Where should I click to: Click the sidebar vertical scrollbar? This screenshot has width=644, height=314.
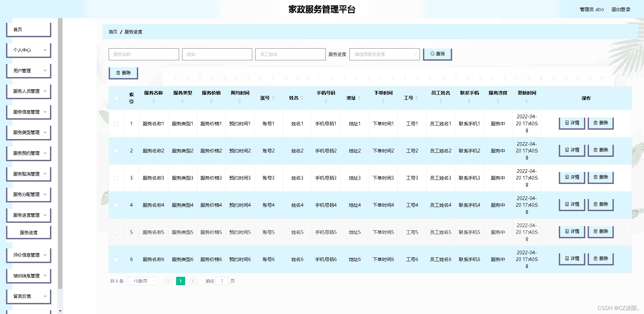point(60,153)
